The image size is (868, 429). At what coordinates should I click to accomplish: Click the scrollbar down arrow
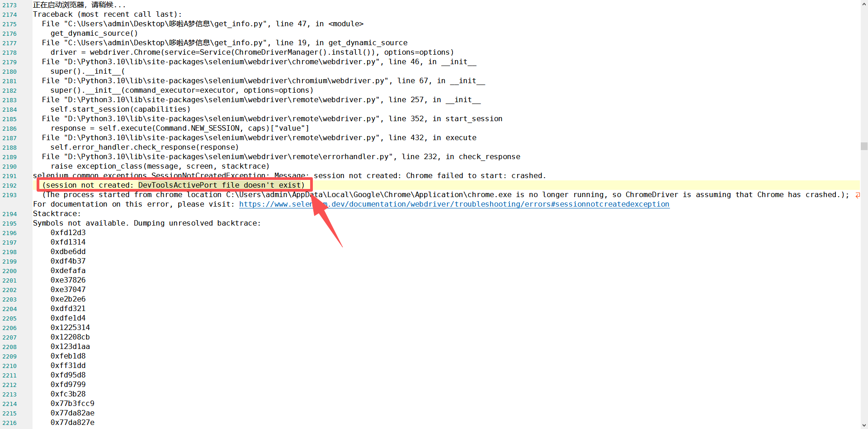coord(864,425)
